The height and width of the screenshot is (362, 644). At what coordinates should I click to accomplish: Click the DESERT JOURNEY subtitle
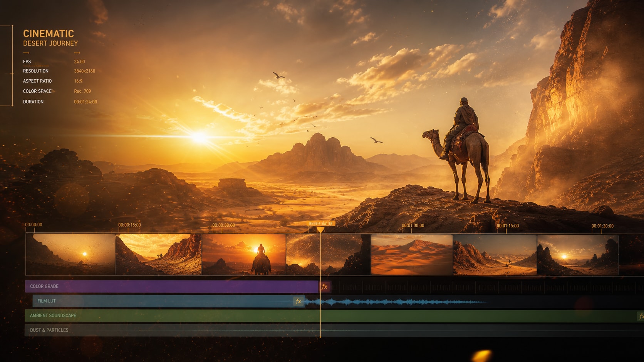[50, 43]
